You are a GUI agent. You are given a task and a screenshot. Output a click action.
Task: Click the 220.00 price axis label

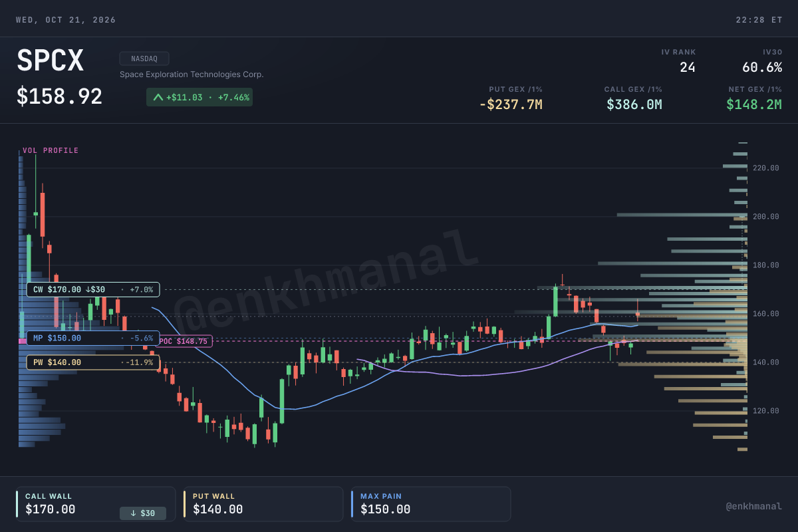tap(766, 168)
